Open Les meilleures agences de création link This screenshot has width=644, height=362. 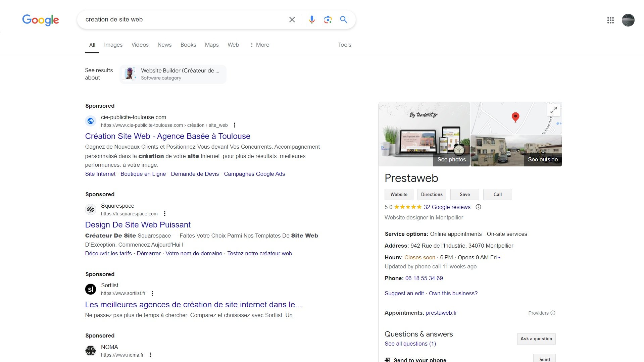(x=193, y=305)
